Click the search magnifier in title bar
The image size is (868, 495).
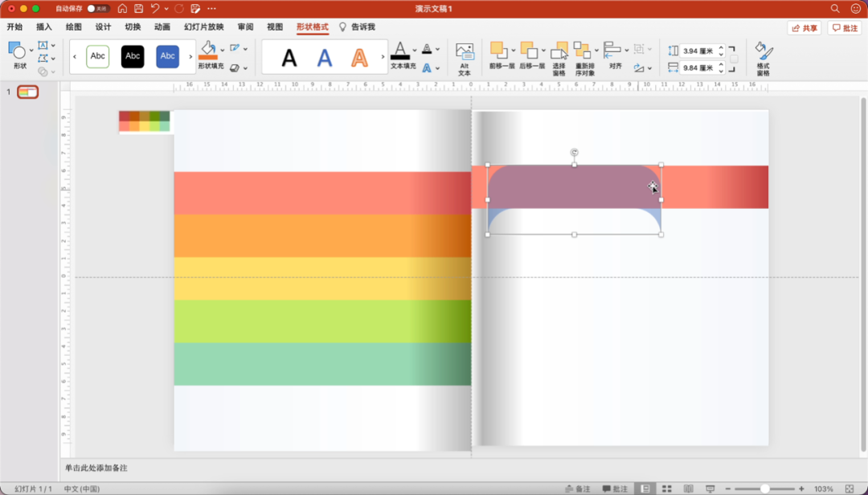(x=835, y=8)
